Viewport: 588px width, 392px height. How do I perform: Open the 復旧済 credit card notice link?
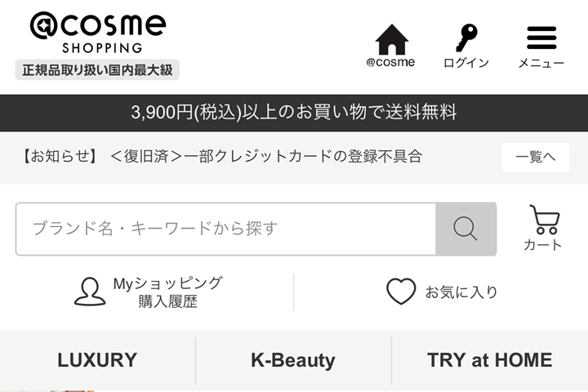pyautogui.click(x=266, y=157)
